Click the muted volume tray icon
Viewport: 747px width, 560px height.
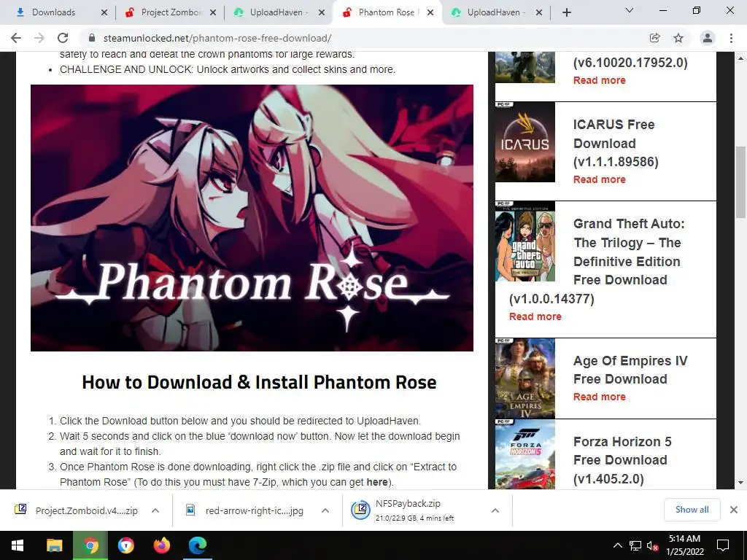tap(653, 545)
